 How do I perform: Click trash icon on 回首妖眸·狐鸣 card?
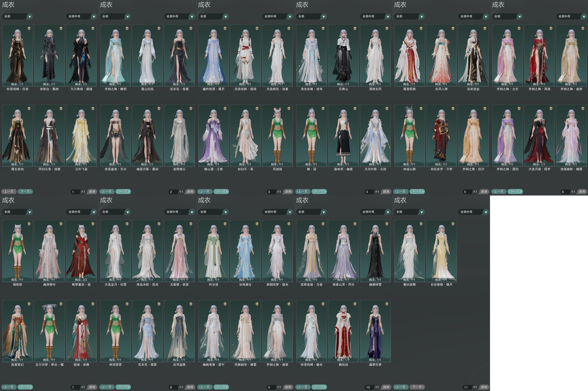click(x=257, y=28)
